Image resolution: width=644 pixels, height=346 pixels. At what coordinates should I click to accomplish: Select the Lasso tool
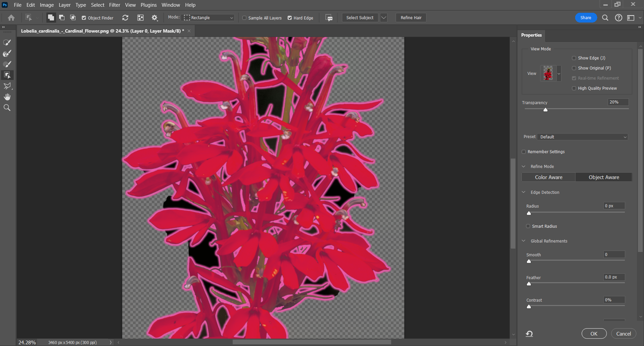pos(7,86)
